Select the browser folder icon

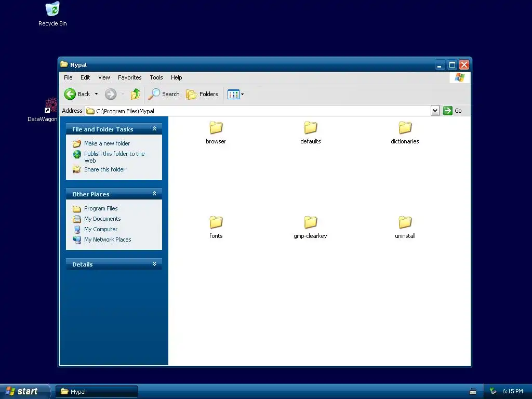point(216,128)
